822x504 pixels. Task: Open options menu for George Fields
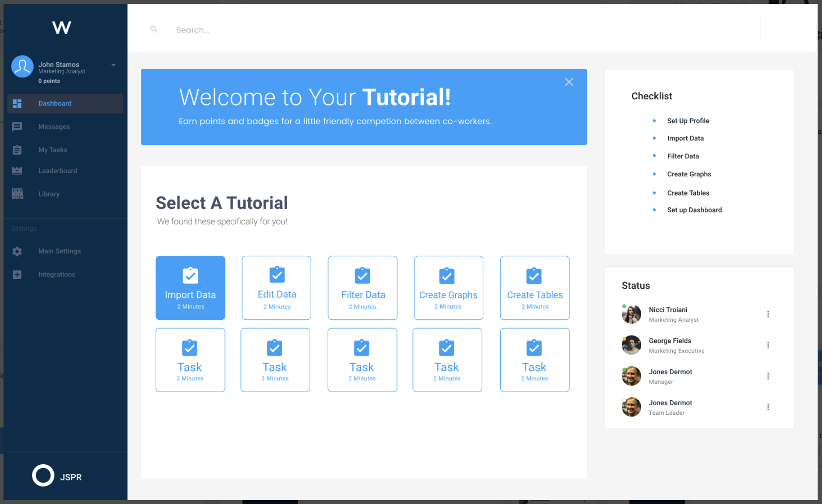pyautogui.click(x=768, y=345)
